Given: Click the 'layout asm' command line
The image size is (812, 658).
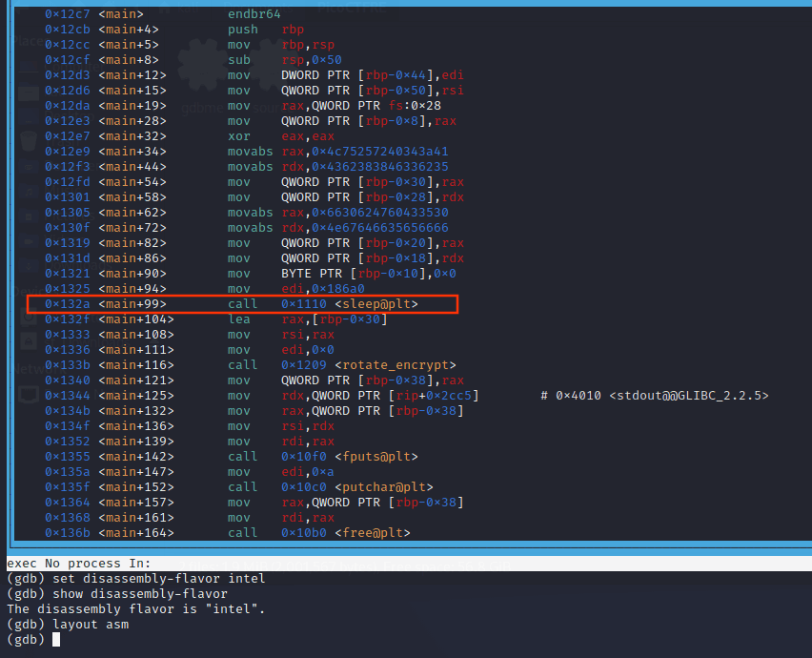Looking at the screenshot, I should coord(68,625).
